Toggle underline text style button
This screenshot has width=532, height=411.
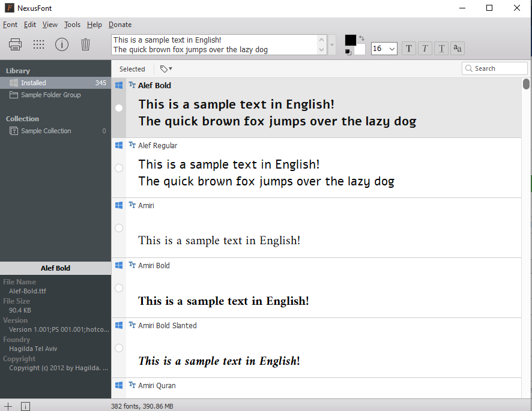tap(441, 49)
